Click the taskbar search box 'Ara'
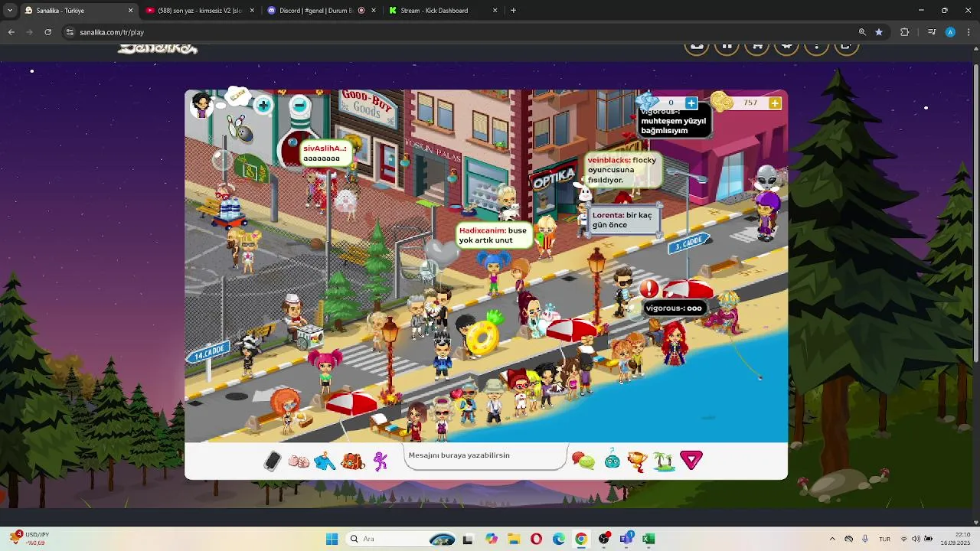 tap(401, 539)
